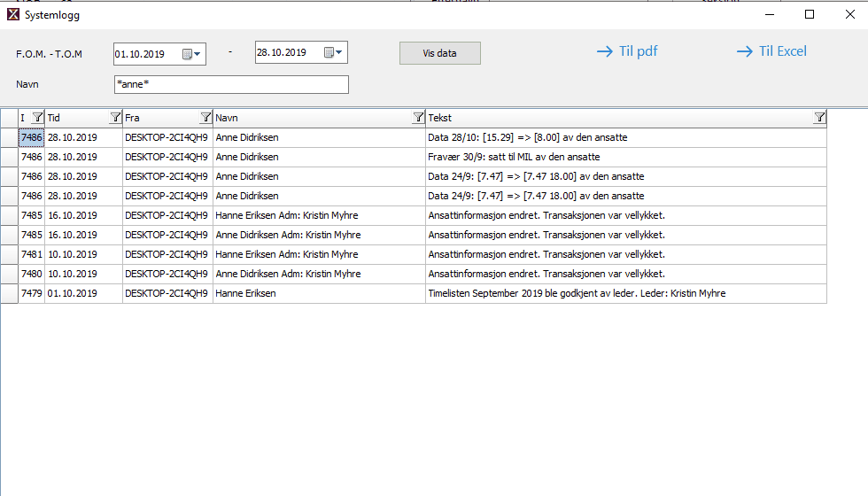
Task: Click the filter icon in Fra column
Action: click(205, 118)
